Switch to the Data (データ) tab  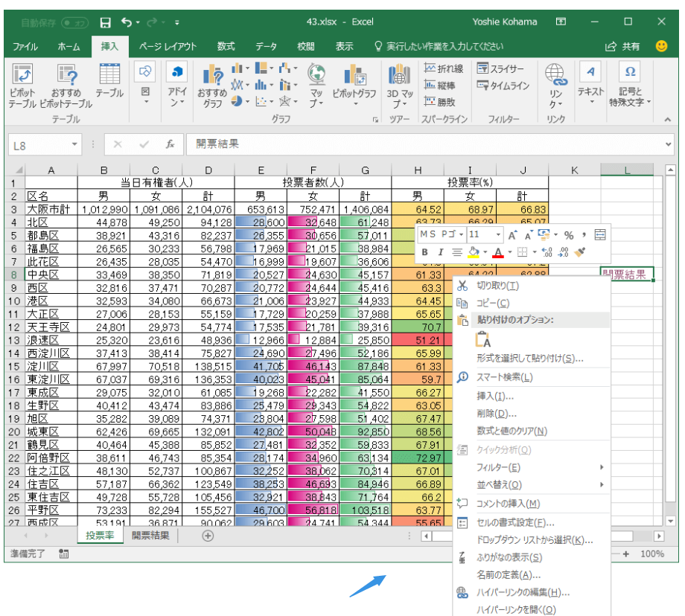(x=266, y=47)
